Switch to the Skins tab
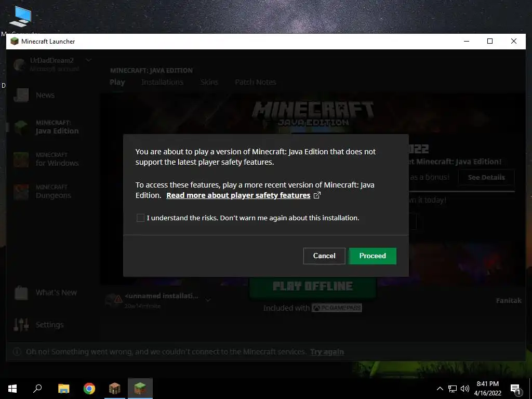The image size is (532, 399). pos(209,82)
